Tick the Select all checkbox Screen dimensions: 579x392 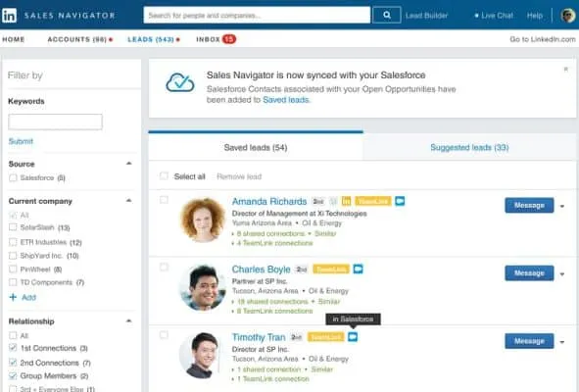[x=164, y=175]
